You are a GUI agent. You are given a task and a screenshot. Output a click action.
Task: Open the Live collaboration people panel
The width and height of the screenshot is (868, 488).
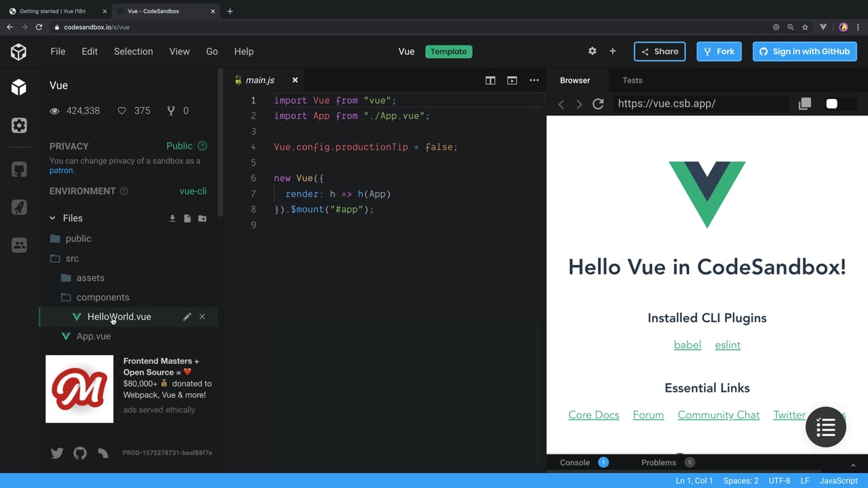pos(19,245)
